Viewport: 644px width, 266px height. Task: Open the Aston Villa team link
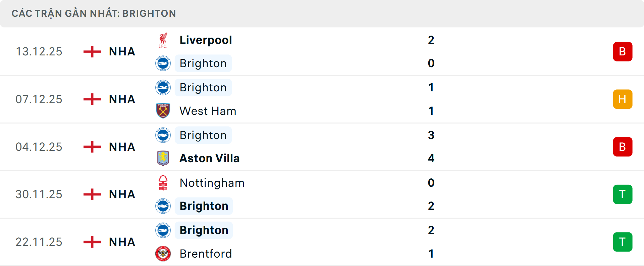pyautogui.click(x=209, y=158)
